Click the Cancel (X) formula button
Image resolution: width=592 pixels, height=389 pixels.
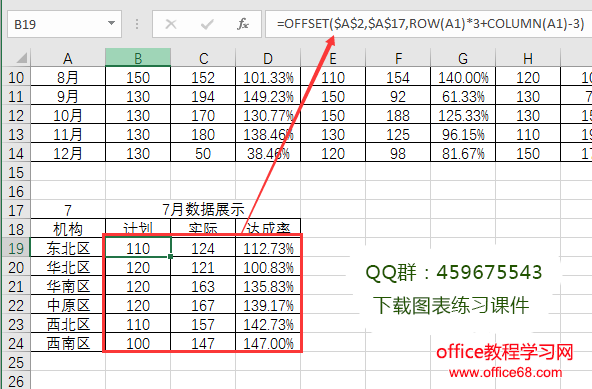tap(171, 25)
